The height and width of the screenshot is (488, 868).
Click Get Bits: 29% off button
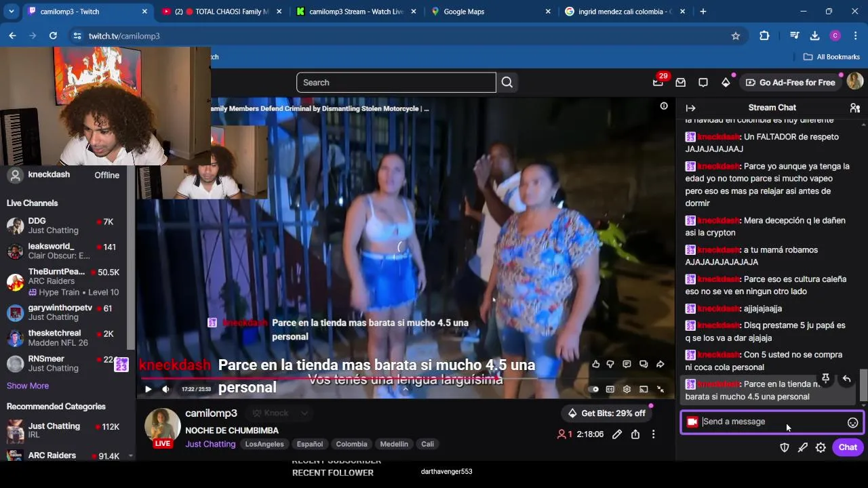606,413
